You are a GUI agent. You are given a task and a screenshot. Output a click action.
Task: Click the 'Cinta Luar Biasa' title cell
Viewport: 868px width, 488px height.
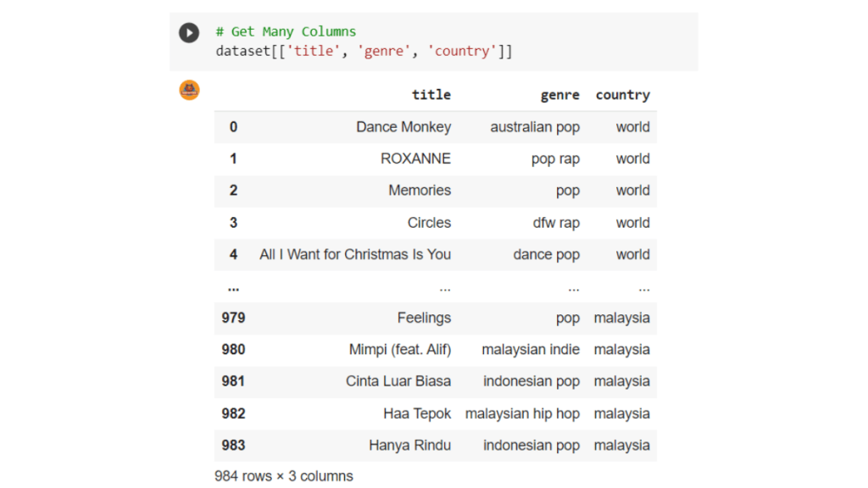tap(398, 381)
